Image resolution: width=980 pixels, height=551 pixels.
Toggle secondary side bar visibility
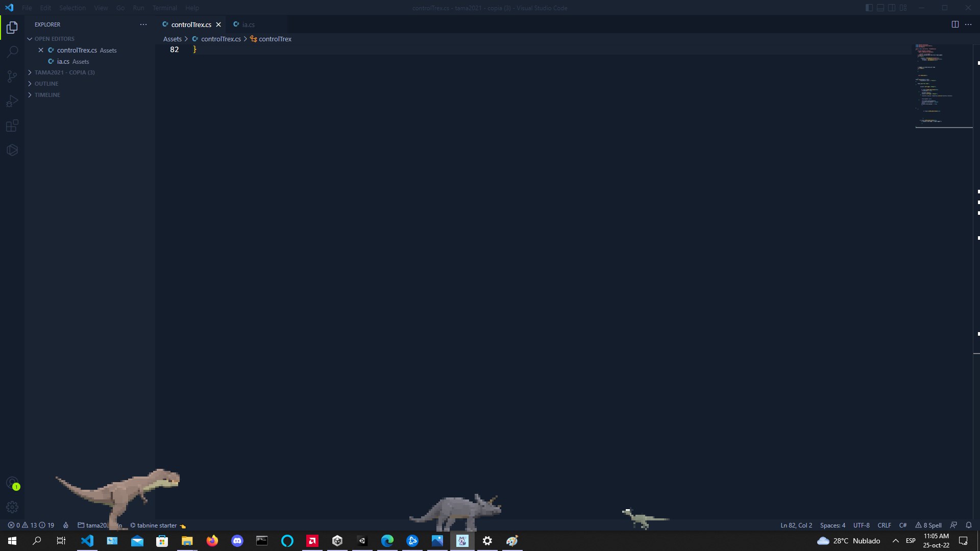click(x=892, y=8)
